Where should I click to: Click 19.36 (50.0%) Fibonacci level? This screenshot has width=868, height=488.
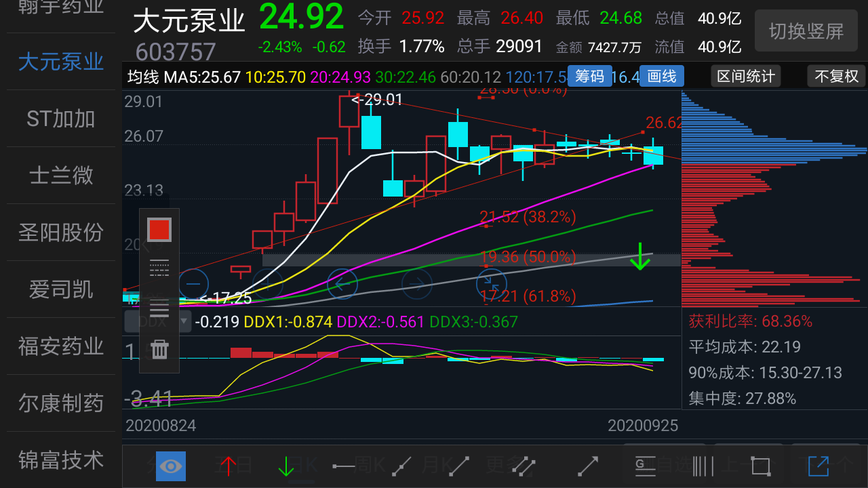click(528, 257)
